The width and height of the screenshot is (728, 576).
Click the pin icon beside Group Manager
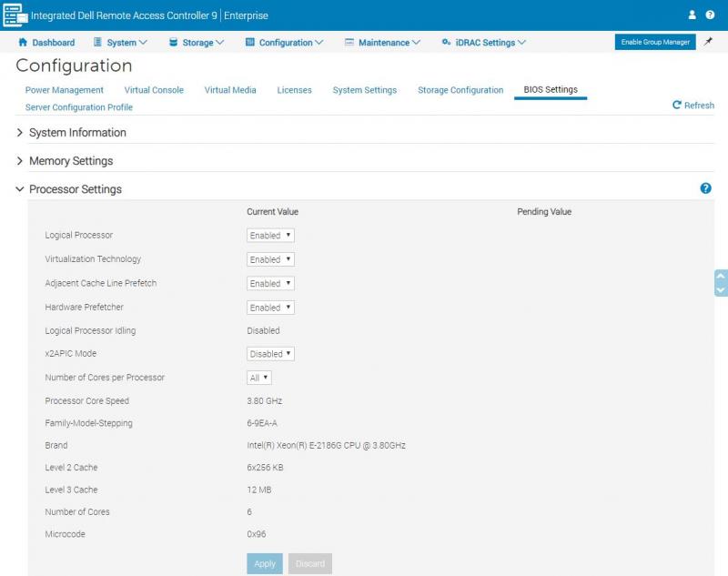(x=709, y=42)
